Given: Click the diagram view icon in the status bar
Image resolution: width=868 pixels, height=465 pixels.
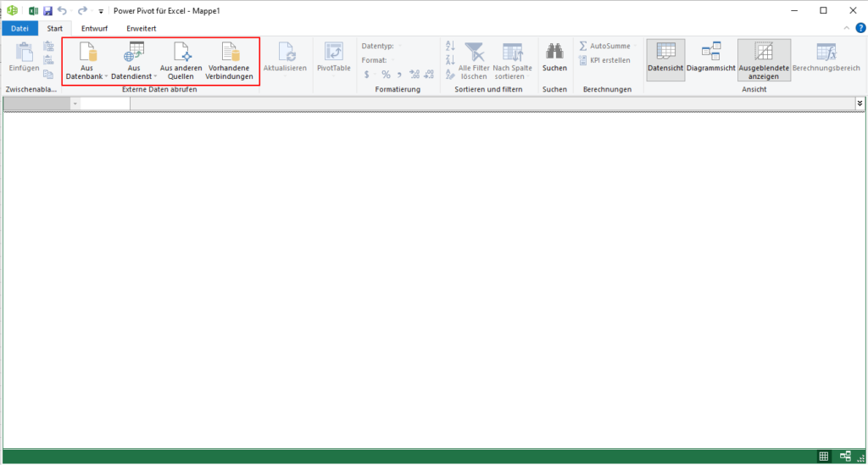Looking at the screenshot, I should pyautogui.click(x=846, y=457).
